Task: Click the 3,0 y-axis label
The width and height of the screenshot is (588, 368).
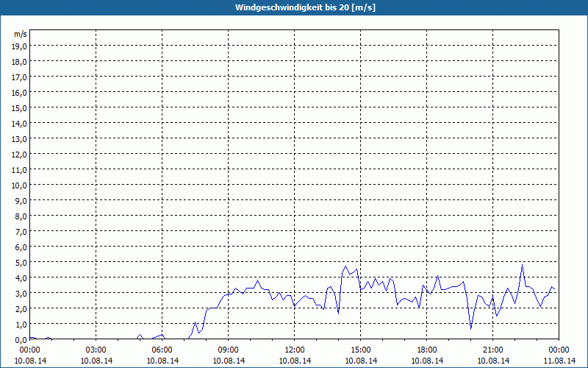Action: (21, 293)
